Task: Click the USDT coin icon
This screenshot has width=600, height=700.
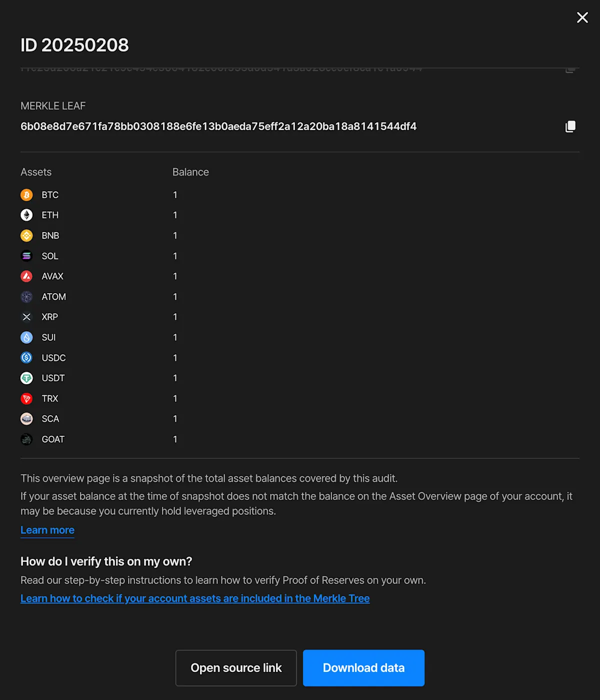Action: tap(26, 378)
